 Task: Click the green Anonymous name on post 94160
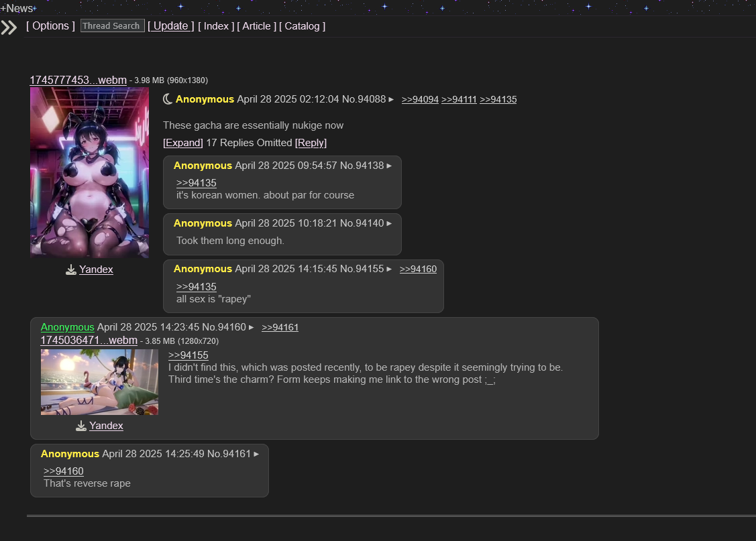tap(68, 327)
